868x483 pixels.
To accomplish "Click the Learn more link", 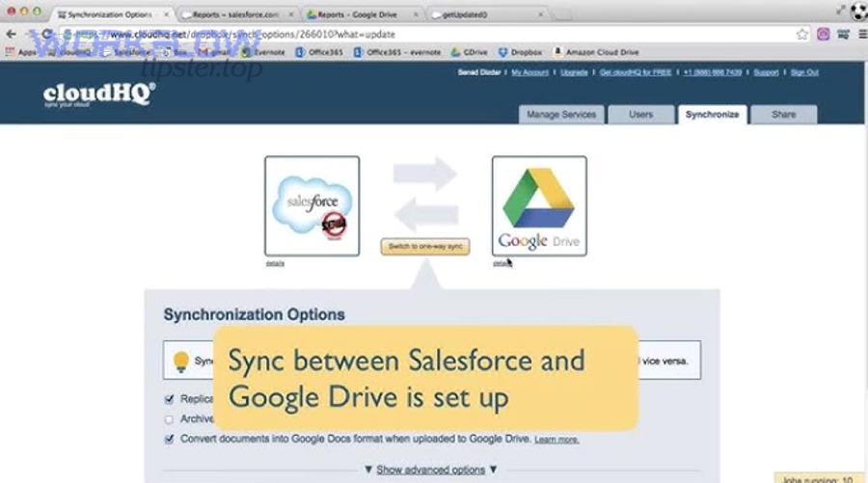I will pyautogui.click(x=556, y=440).
